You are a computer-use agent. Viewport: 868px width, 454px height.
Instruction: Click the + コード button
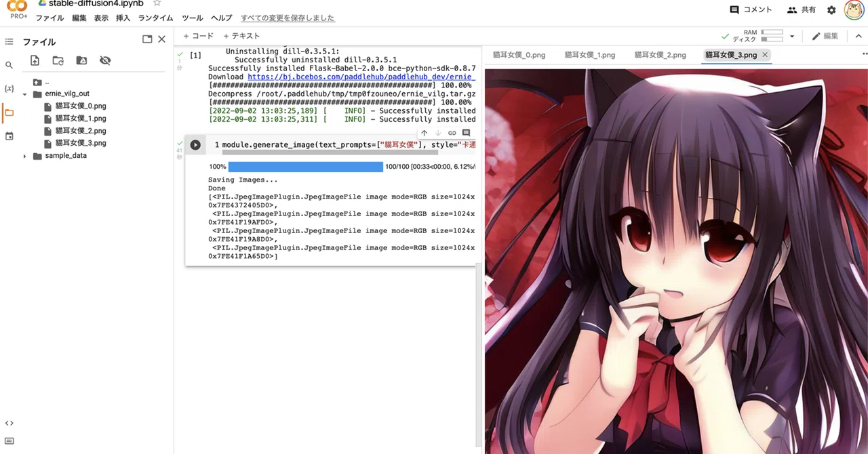[198, 36]
